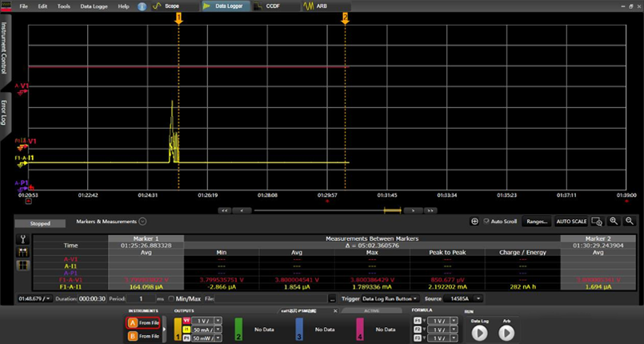Image resolution: width=644 pixels, height=344 pixels.
Task: Click the AUTO SCALE button
Action: (x=571, y=221)
